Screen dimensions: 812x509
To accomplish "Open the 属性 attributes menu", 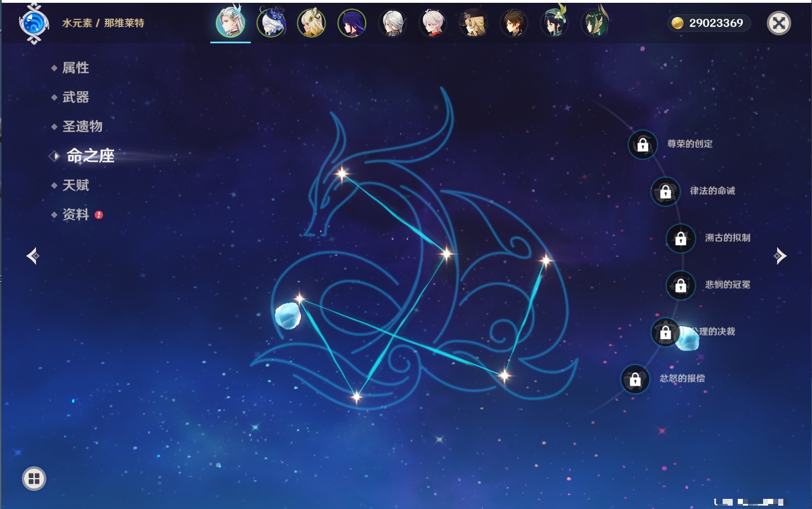I will coord(75,68).
